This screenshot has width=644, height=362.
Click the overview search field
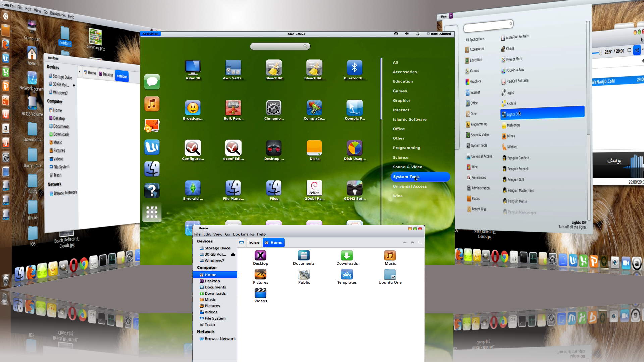pos(280,46)
